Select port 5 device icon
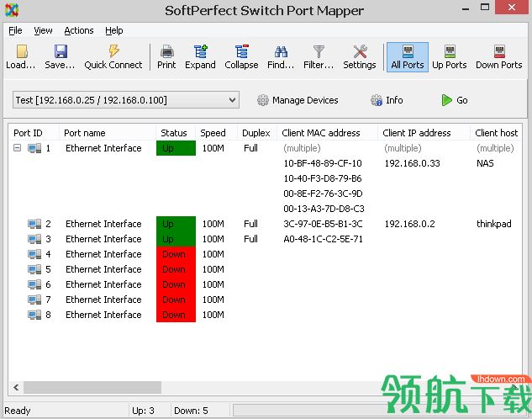The image size is (532, 419). coord(34,269)
